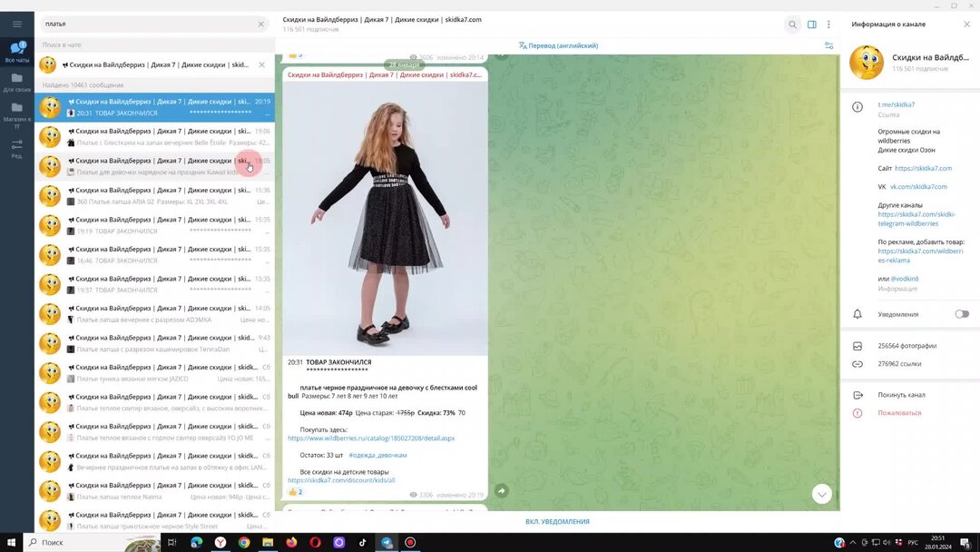Enable the Уведомления notifications switch
Screen dimensions: 980x552
[x=960, y=312]
